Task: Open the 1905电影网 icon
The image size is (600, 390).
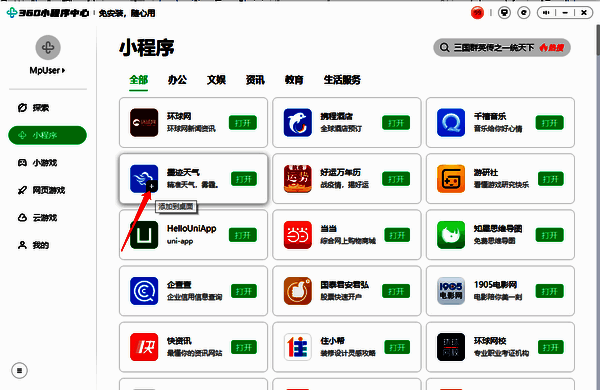Action: point(451,291)
